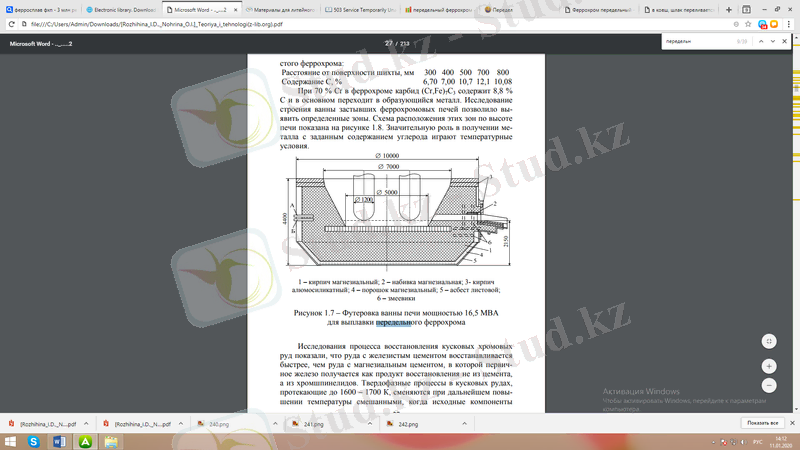Go to previous find result arrow
800x450 pixels.
(761, 42)
